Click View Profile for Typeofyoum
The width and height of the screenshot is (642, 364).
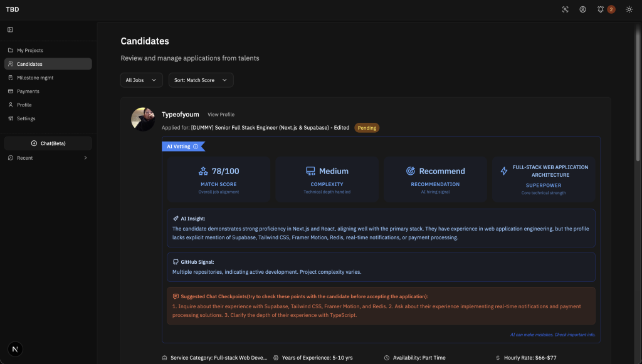coord(221,115)
